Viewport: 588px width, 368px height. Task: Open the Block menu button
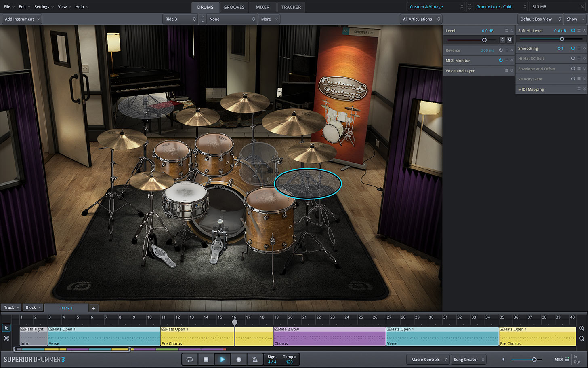33,307
